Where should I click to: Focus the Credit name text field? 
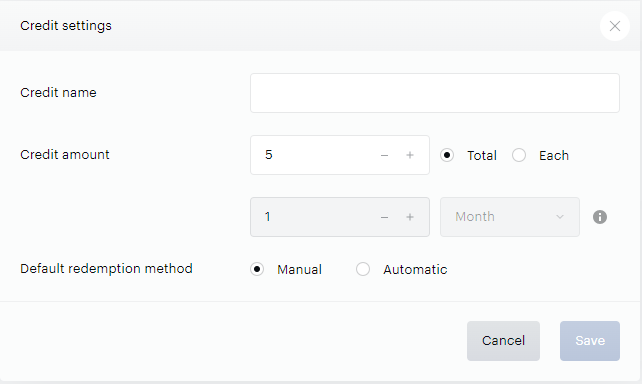pos(435,93)
